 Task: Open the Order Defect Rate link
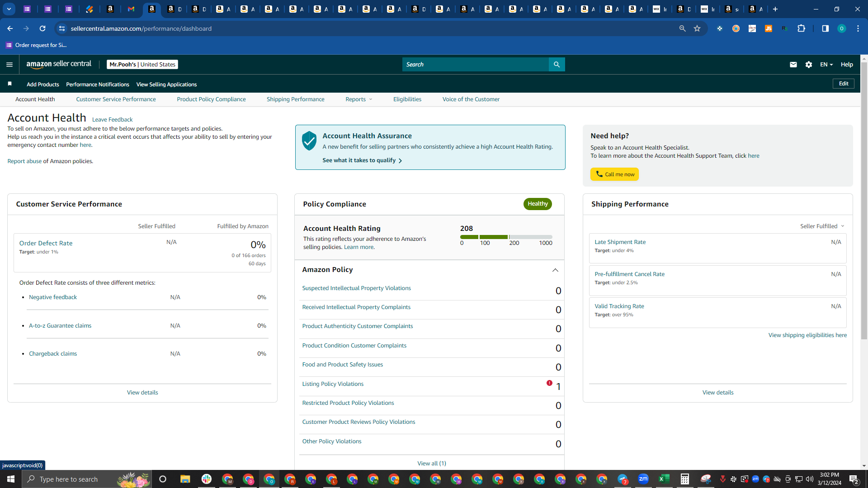[x=46, y=243]
